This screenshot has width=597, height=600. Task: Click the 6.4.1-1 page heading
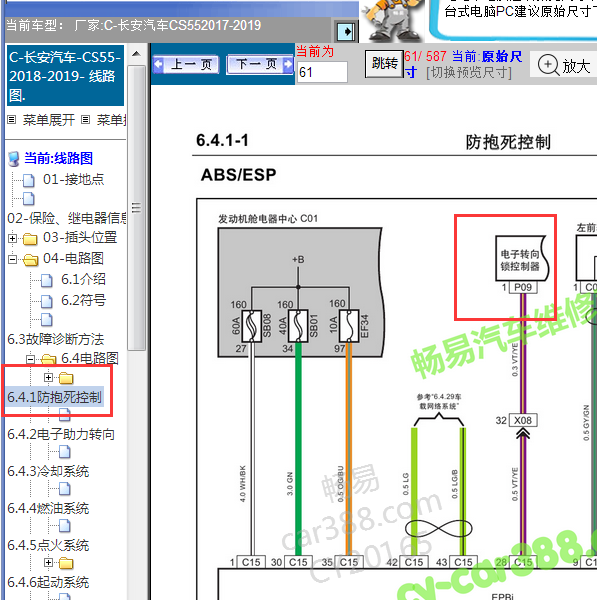pos(222,140)
